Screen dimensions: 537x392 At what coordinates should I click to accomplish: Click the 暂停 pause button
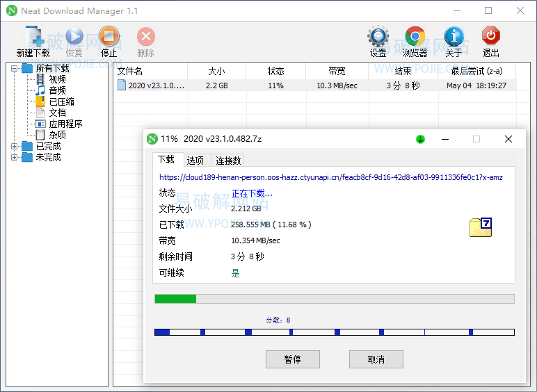click(293, 359)
